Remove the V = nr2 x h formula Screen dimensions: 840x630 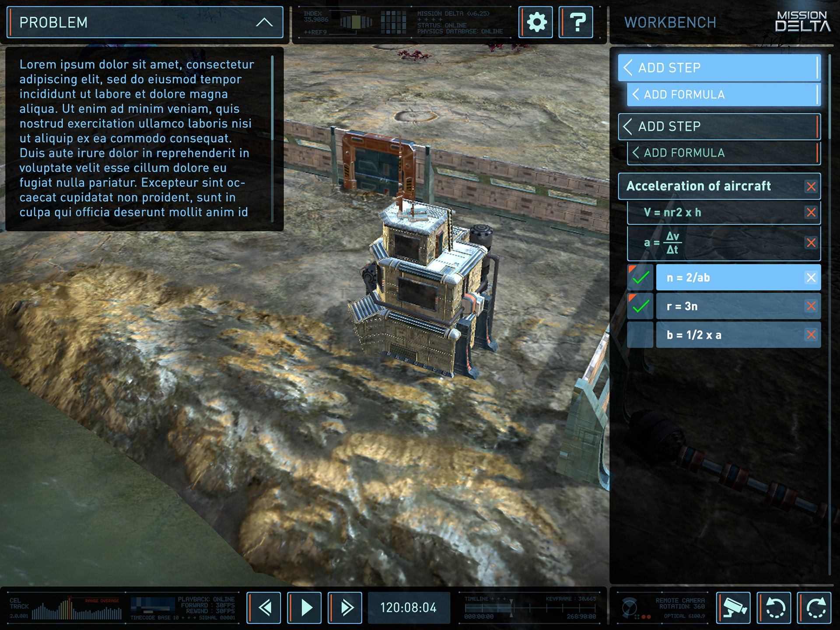(x=811, y=213)
